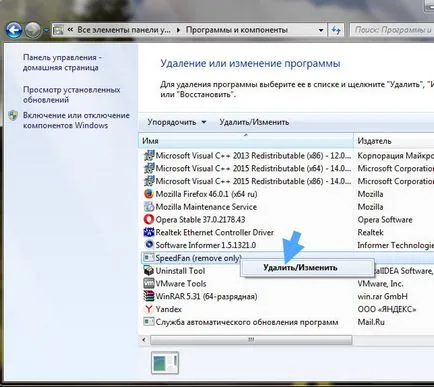Open the recent pages dropdown beside Forward
Image resolution: width=434 pixels, height=387 pixels.
pyautogui.click(x=46, y=31)
